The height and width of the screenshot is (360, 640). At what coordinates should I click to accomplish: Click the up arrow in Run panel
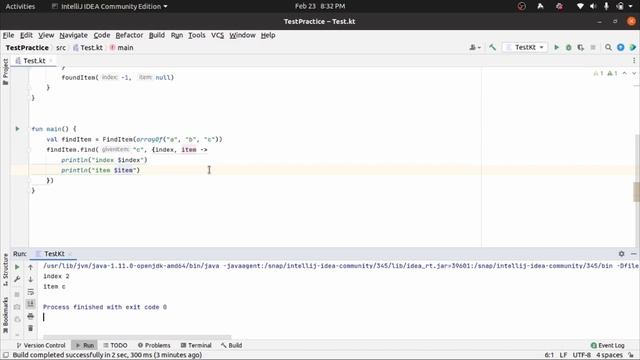point(31,267)
